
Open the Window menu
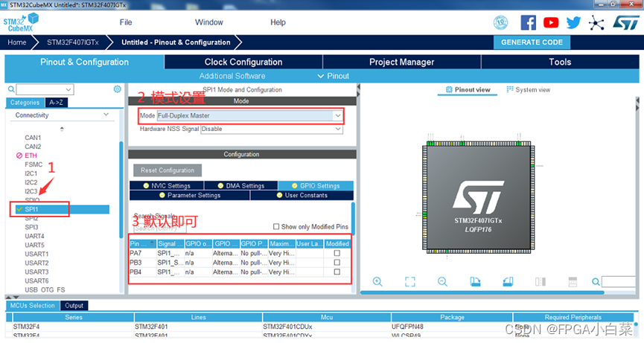(x=209, y=22)
